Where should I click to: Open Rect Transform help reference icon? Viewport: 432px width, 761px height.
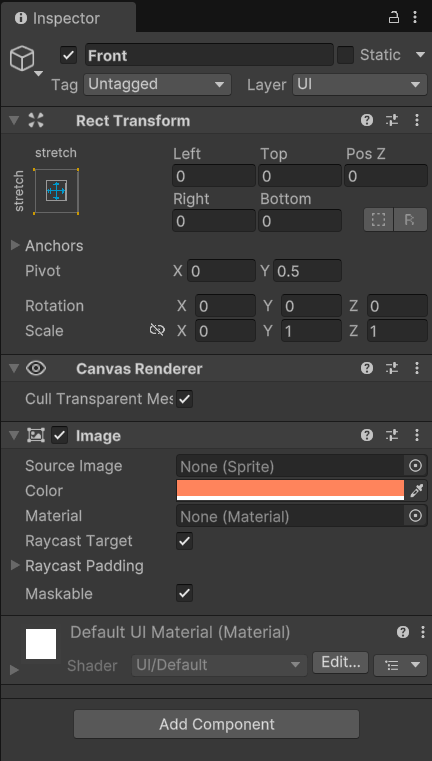click(x=367, y=120)
